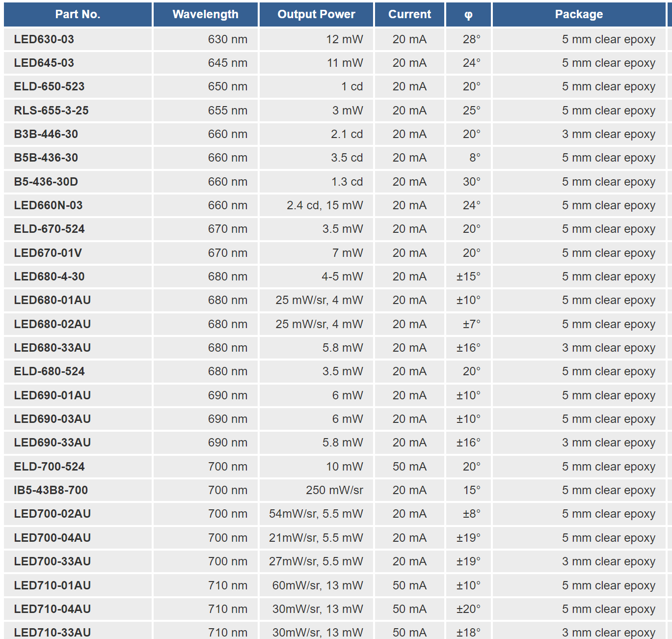The width and height of the screenshot is (672, 639).
Task: Select the 645 nm wavelength cell
Action: [206, 63]
